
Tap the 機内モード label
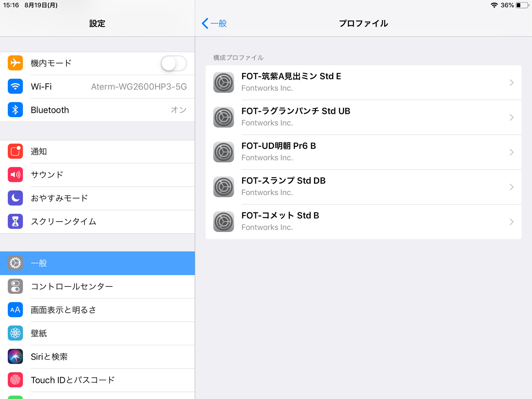(x=51, y=63)
